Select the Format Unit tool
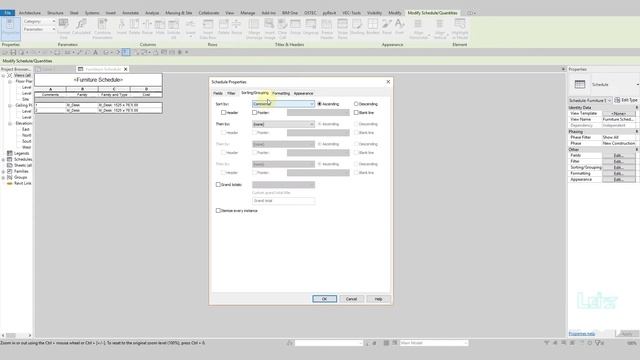 click(64, 29)
